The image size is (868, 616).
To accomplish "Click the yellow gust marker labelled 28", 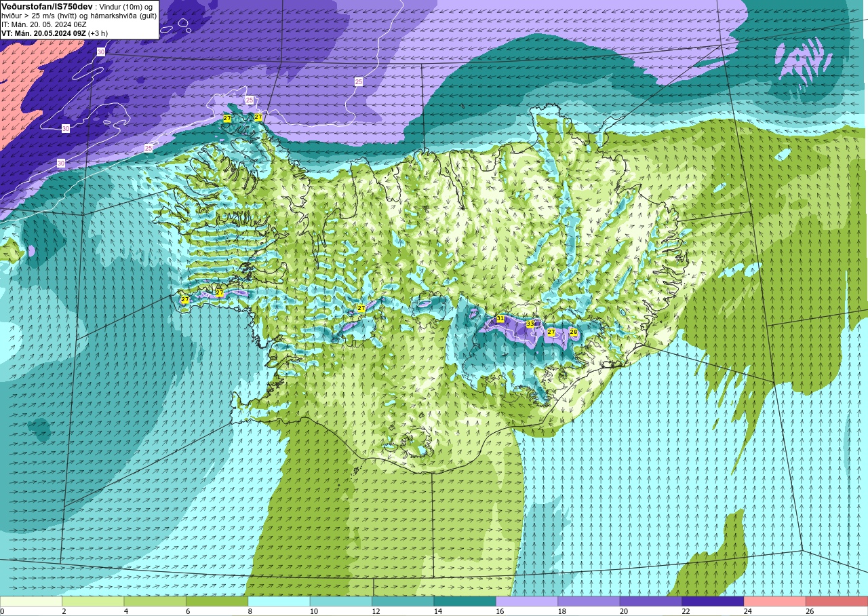I will point(574,332).
